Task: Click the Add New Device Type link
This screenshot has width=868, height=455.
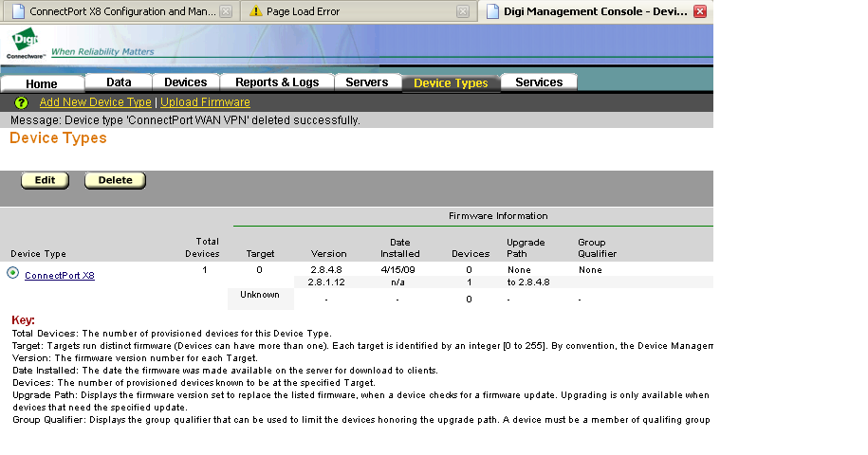Action: click(95, 102)
